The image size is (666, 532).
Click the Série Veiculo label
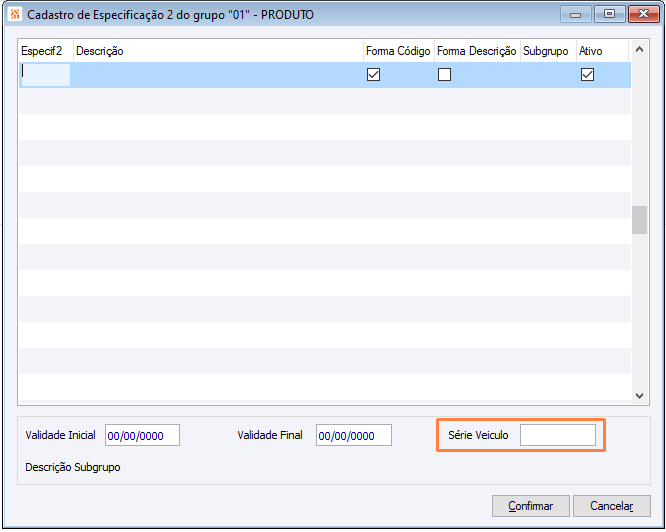[478, 435]
